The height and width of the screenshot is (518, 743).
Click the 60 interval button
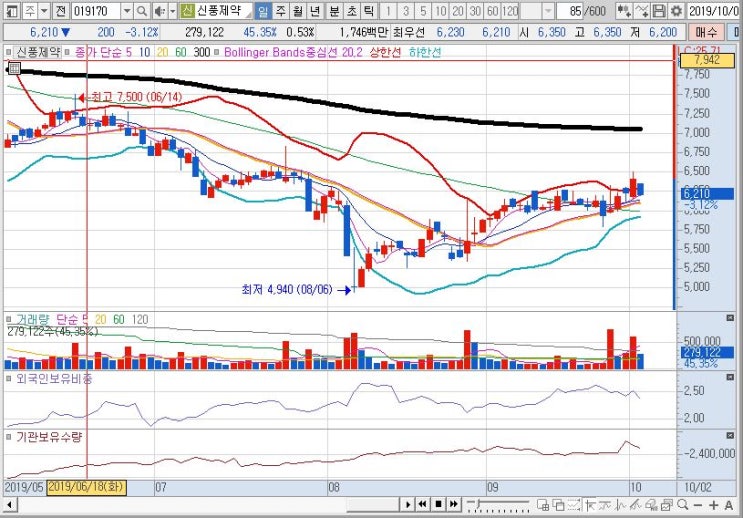492,10
